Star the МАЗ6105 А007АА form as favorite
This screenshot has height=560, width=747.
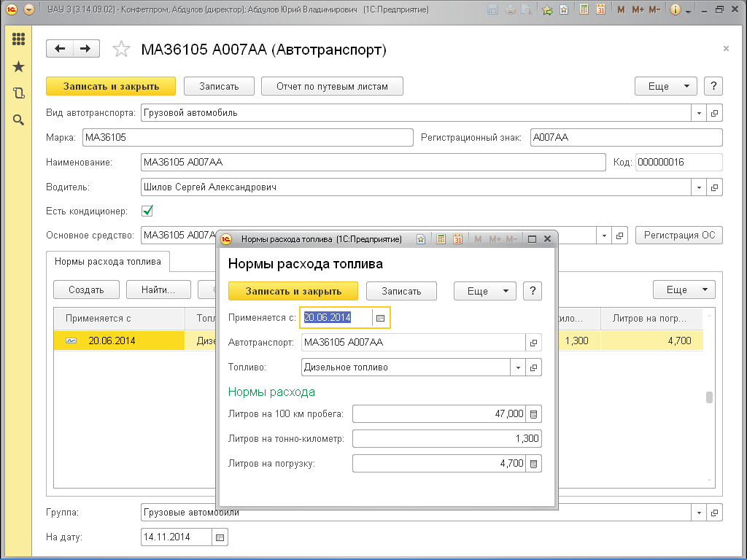pos(120,49)
